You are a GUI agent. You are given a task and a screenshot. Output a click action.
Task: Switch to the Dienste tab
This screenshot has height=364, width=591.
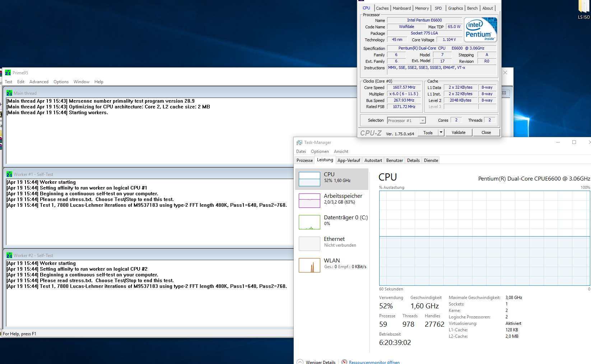click(x=431, y=160)
